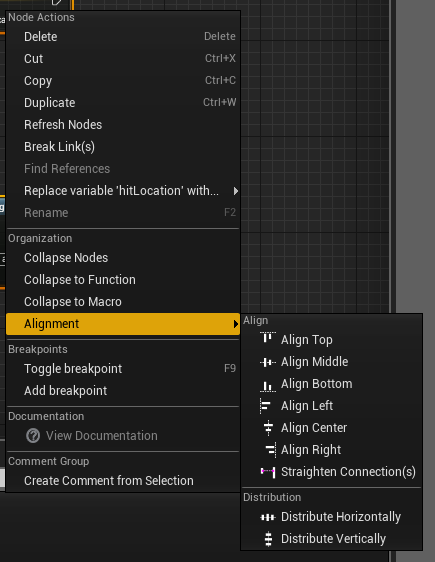Click the Align Left icon
This screenshot has height=562, width=435.
pyautogui.click(x=266, y=406)
